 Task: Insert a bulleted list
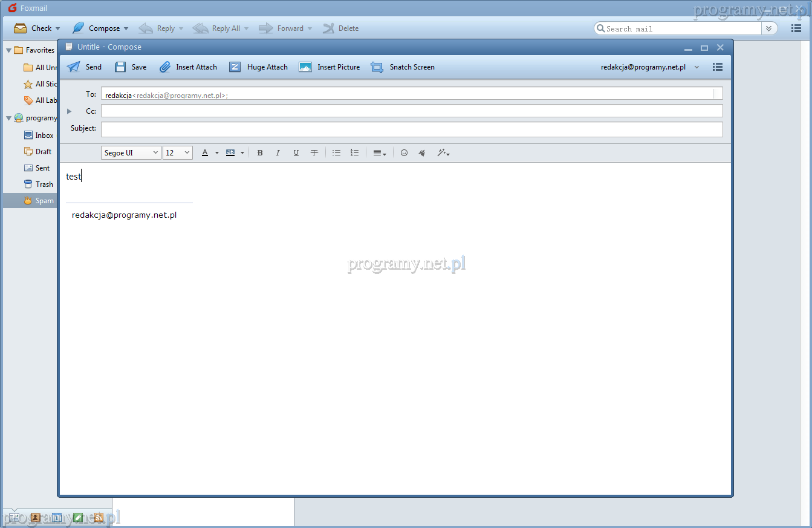337,153
